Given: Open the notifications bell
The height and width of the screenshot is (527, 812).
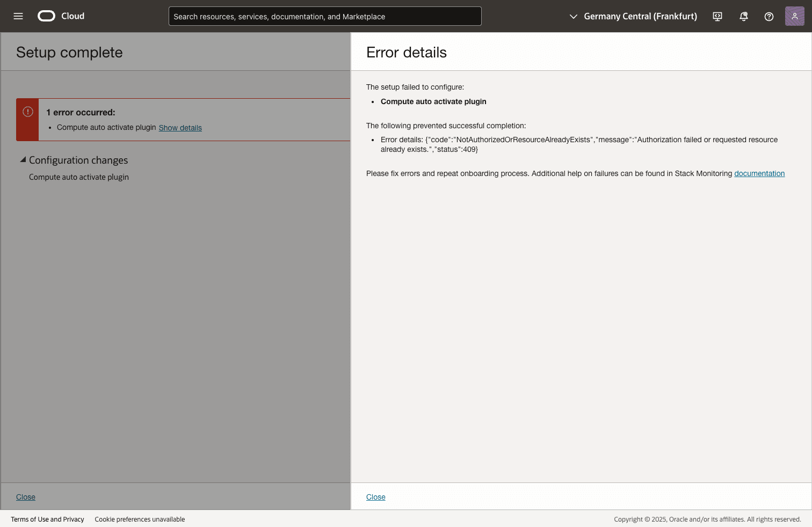Looking at the screenshot, I should 743,16.
